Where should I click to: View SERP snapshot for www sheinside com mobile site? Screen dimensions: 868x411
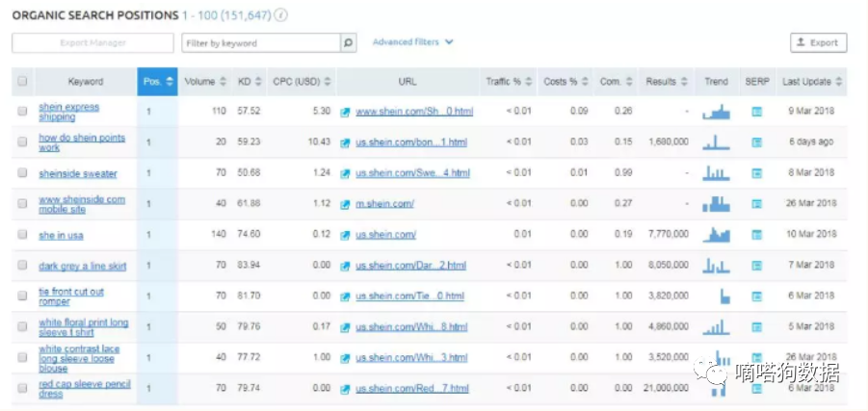point(757,204)
